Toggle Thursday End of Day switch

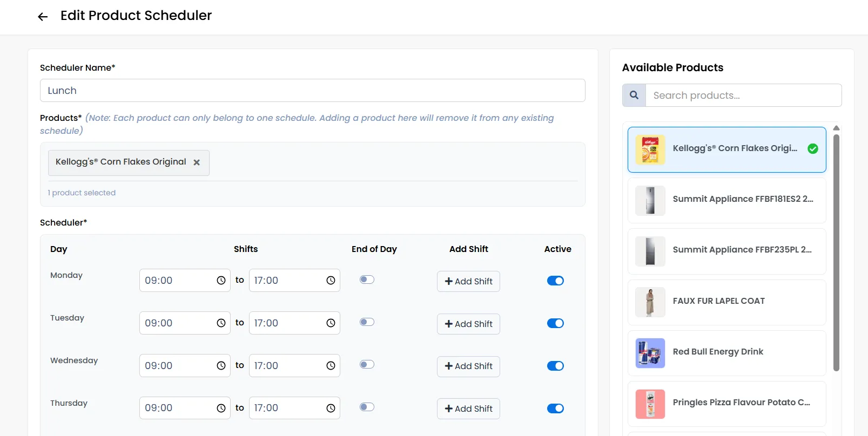(x=367, y=407)
